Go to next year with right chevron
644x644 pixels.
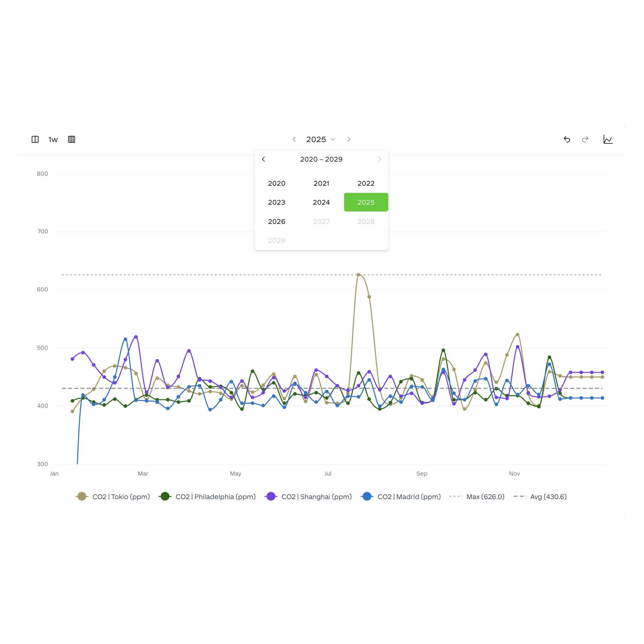(349, 139)
